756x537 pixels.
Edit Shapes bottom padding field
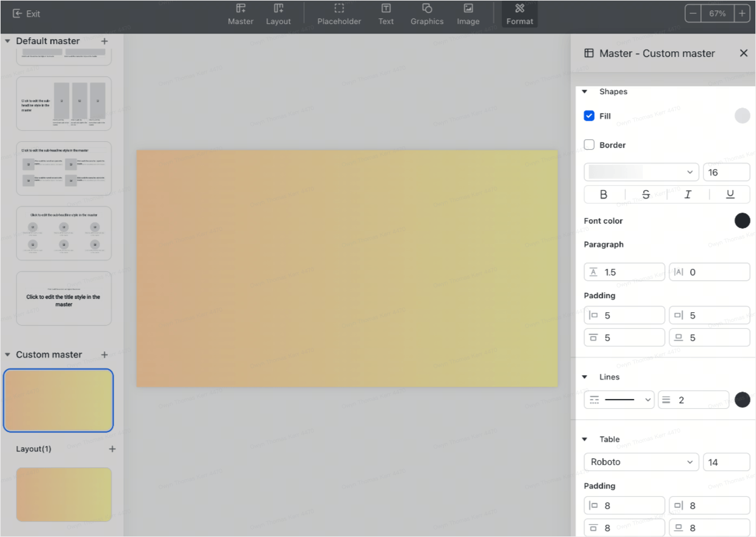pyautogui.click(x=710, y=337)
